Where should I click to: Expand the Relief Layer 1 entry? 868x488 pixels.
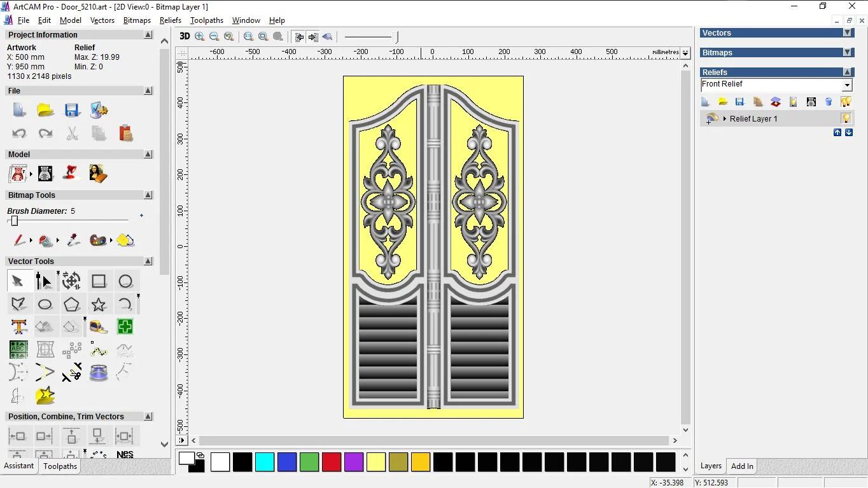[724, 118]
